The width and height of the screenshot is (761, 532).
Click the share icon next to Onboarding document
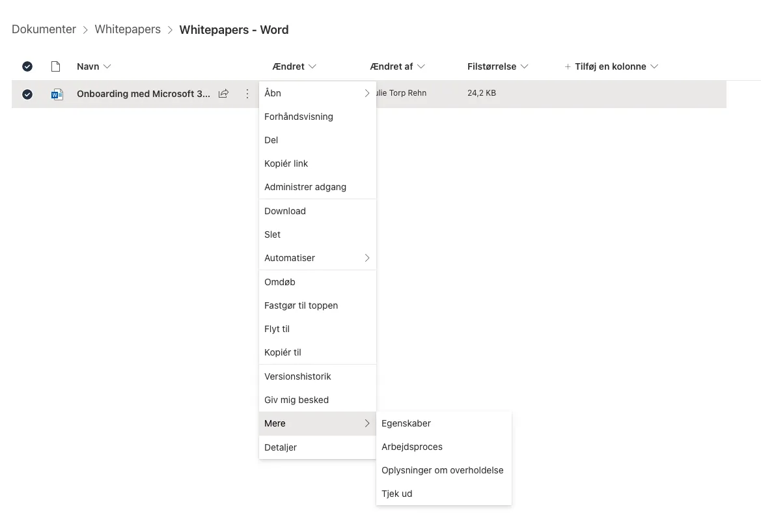pyautogui.click(x=223, y=94)
